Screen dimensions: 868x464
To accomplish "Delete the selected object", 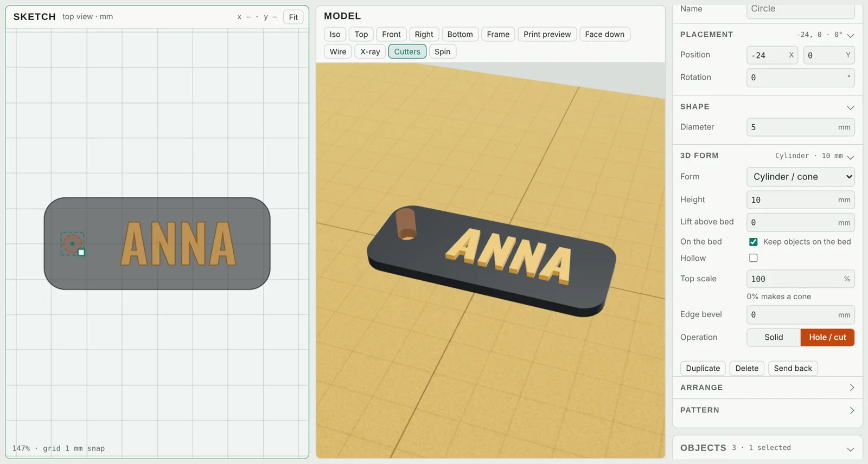I will 746,368.
